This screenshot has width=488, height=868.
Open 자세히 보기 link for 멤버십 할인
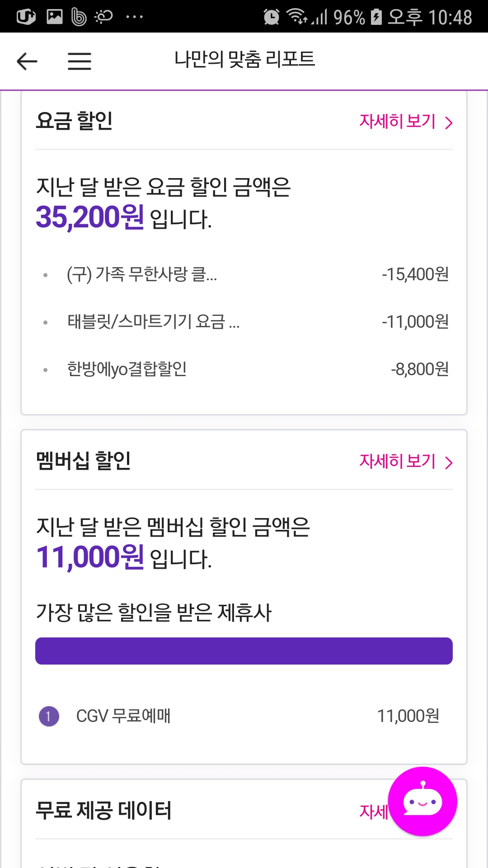click(x=398, y=462)
